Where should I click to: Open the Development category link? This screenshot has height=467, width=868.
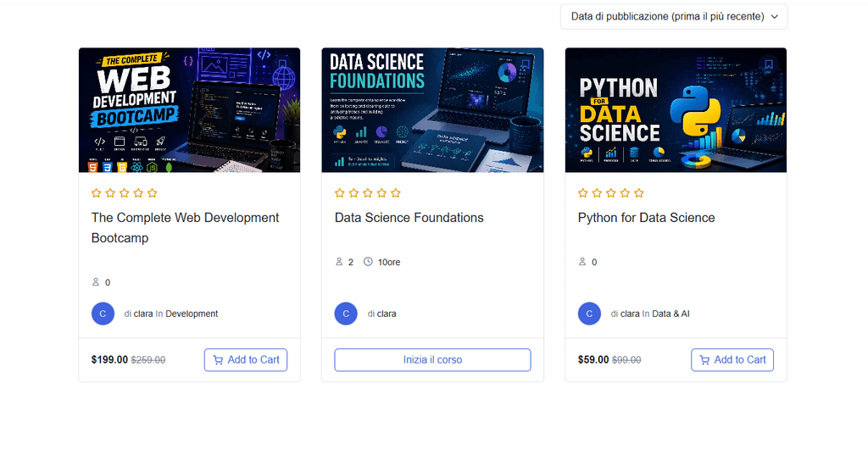tap(192, 314)
